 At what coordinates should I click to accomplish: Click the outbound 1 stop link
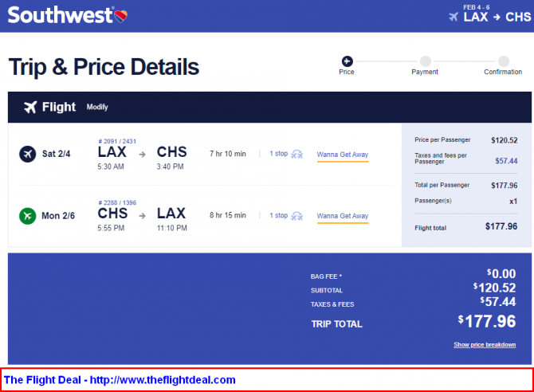[279, 154]
